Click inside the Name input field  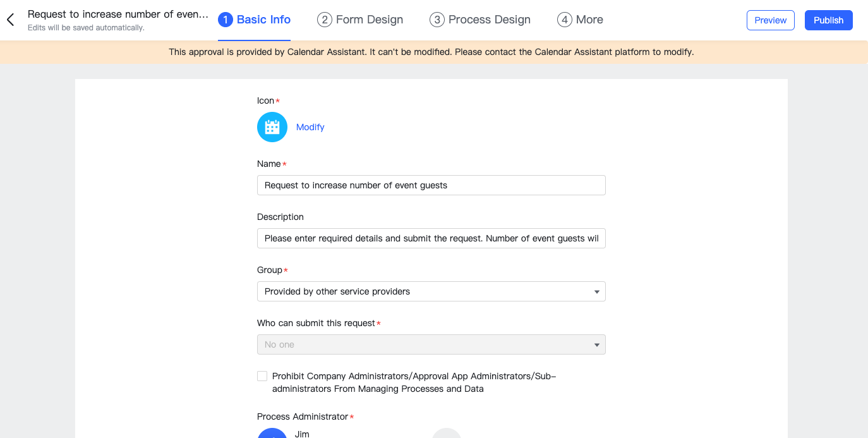click(x=431, y=185)
